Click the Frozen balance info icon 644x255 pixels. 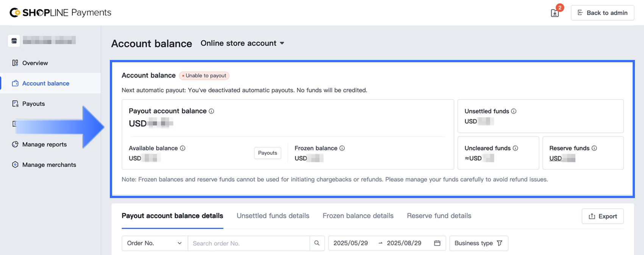click(342, 148)
